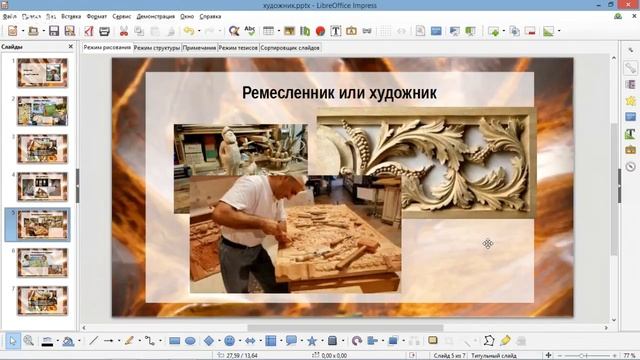Start slideshow from first slide
This screenshot has height=360, width=640.
[x=454, y=31]
